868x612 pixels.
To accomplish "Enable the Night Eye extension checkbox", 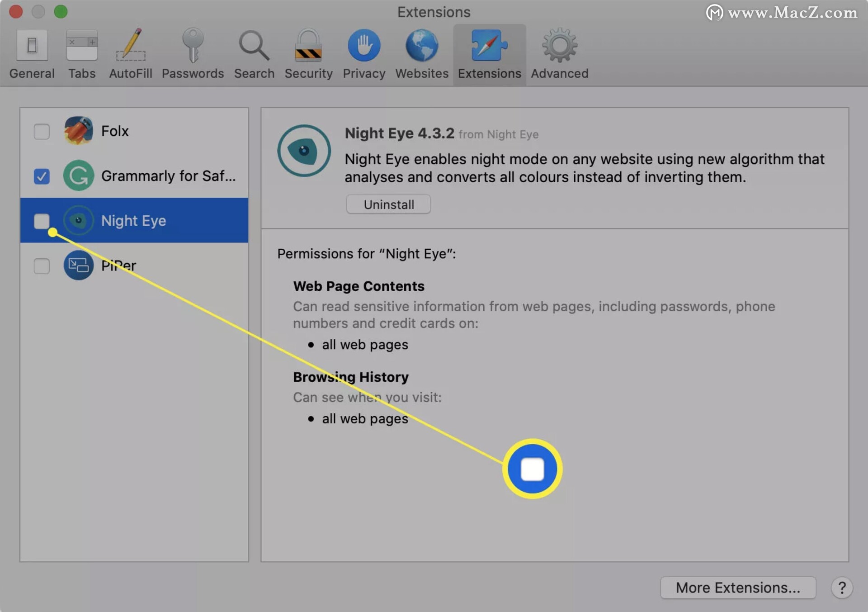I will [x=42, y=221].
